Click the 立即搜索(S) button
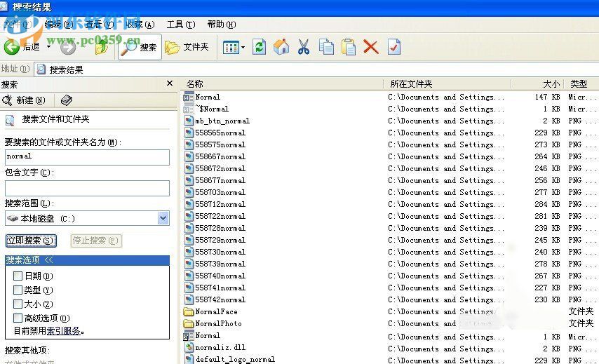599x364 pixels. (x=31, y=241)
